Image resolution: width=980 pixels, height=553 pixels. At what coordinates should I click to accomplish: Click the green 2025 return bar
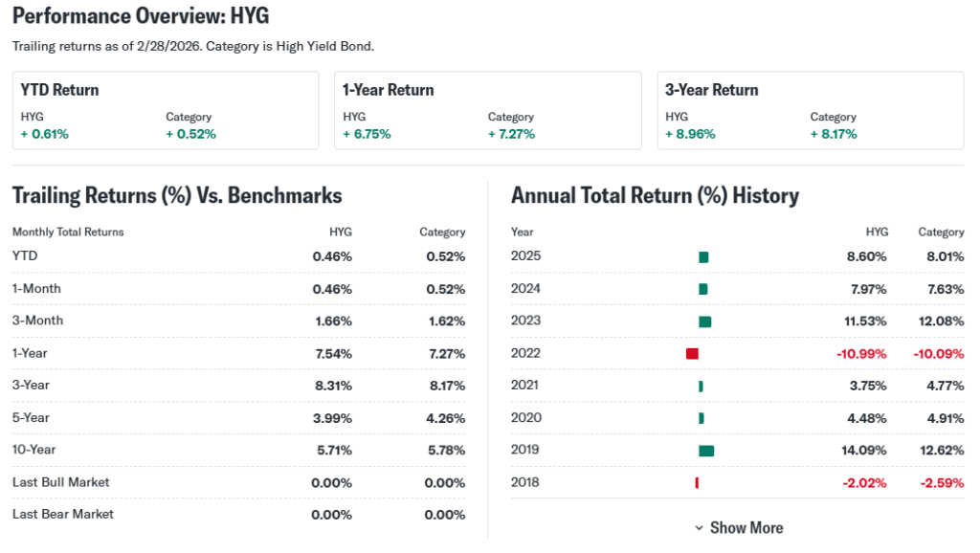tap(703, 257)
